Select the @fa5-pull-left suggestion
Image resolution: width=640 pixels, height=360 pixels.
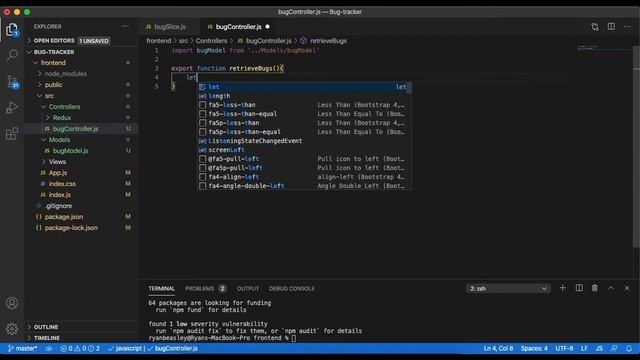tap(304, 159)
